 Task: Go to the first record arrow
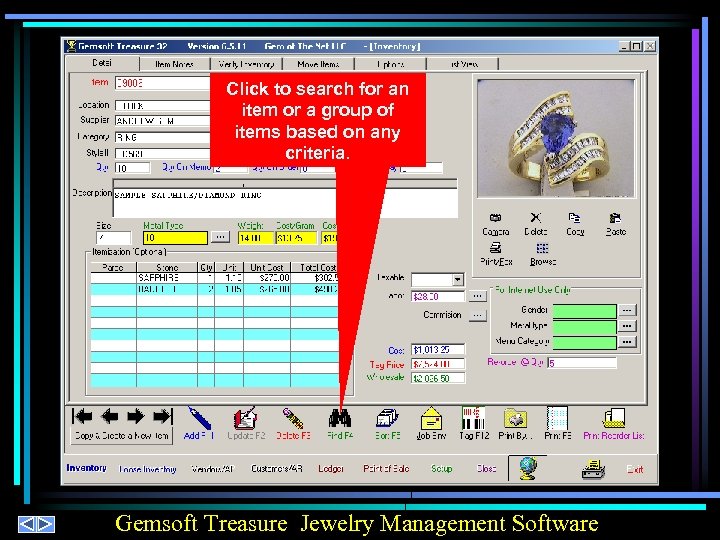click(83, 416)
